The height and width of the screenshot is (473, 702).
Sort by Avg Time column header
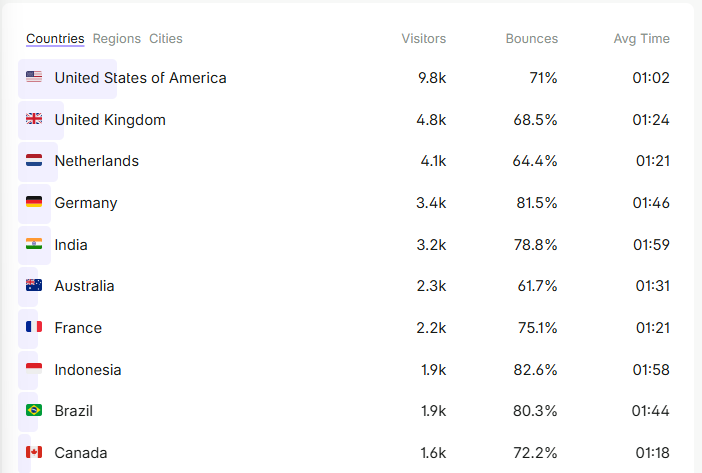(642, 39)
